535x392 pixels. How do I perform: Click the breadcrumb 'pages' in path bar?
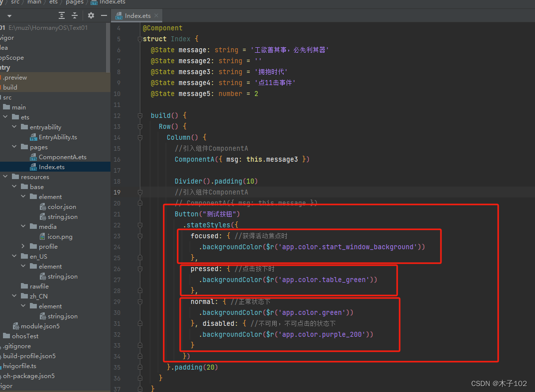pyautogui.click(x=74, y=2)
